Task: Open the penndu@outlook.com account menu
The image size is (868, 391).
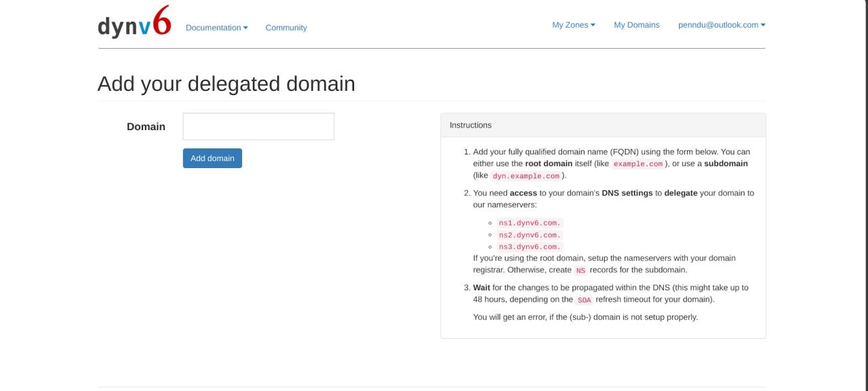Action: (x=722, y=25)
